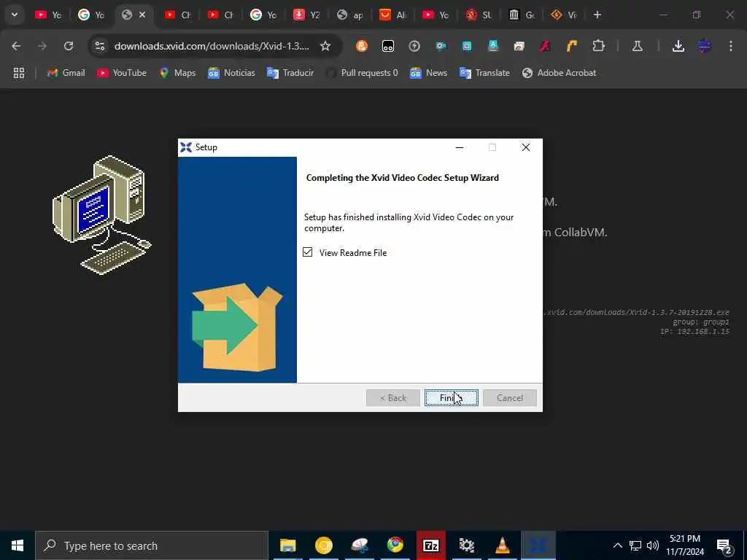Open the Adobe Acrobat bookmark
Screen dimensions: 747x560
[x=559, y=73]
